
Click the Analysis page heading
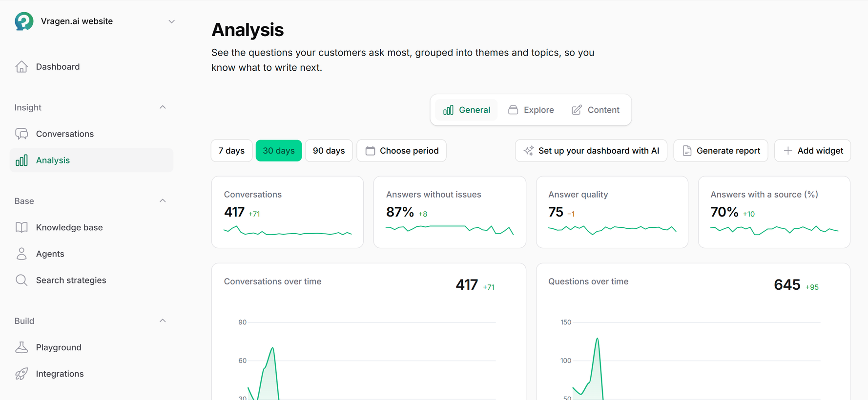(248, 30)
